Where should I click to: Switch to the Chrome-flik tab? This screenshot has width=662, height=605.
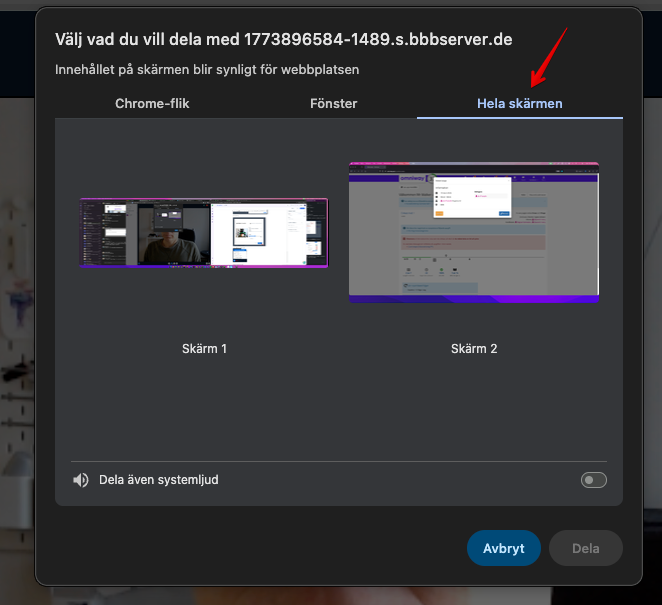[152, 103]
